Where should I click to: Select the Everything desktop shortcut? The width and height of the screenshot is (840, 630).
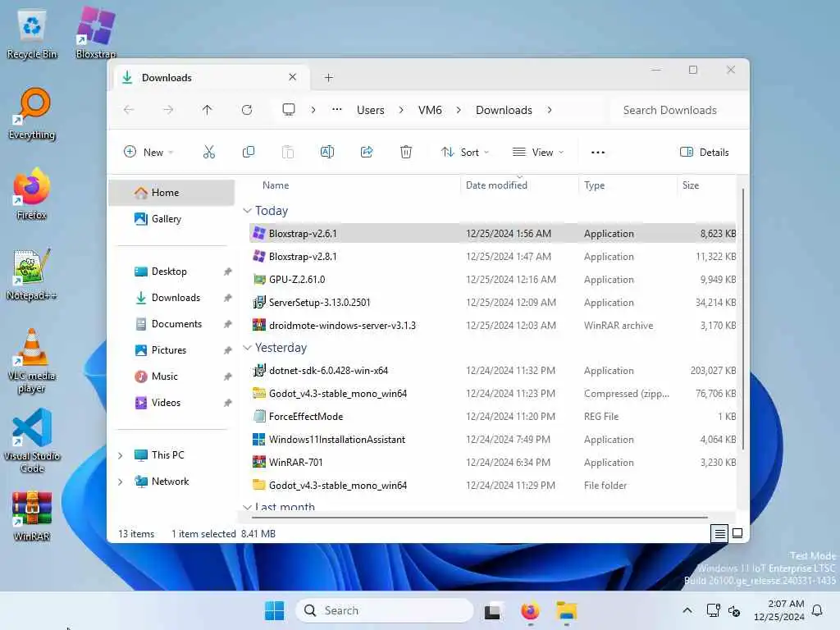click(x=32, y=113)
